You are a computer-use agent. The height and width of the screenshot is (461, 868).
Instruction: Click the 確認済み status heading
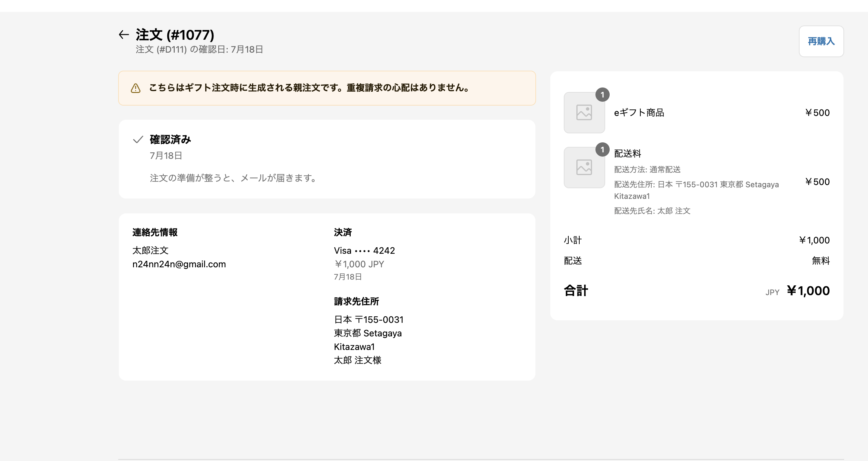point(170,139)
